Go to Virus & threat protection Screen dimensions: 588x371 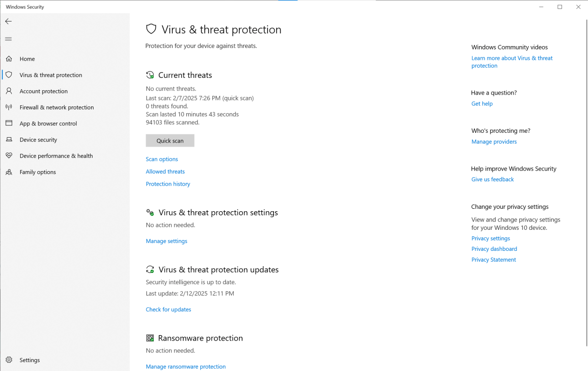coord(50,75)
